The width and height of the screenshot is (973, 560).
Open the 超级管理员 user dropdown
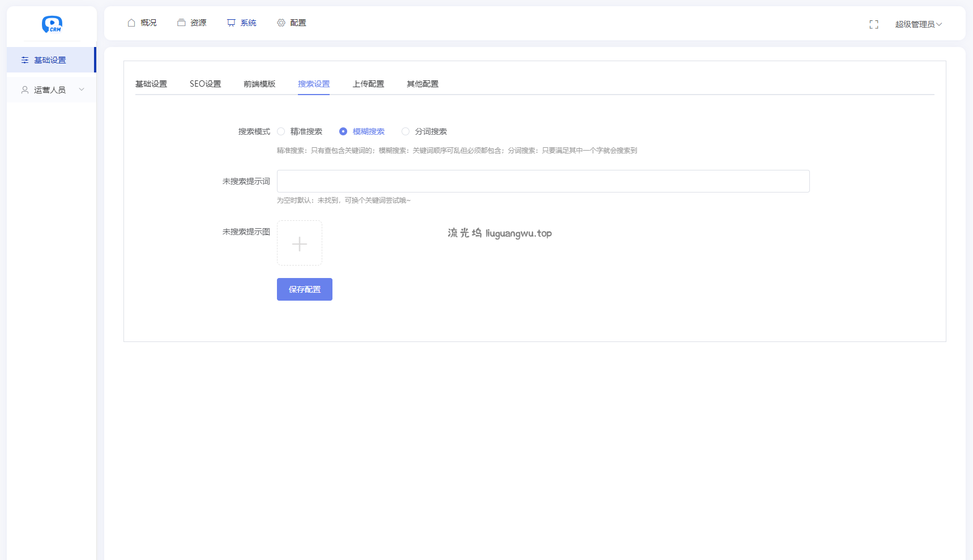click(918, 24)
